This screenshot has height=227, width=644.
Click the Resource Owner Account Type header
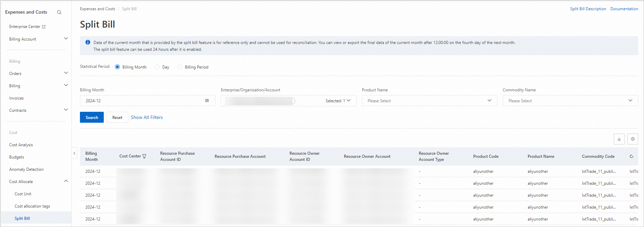click(x=434, y=156)
